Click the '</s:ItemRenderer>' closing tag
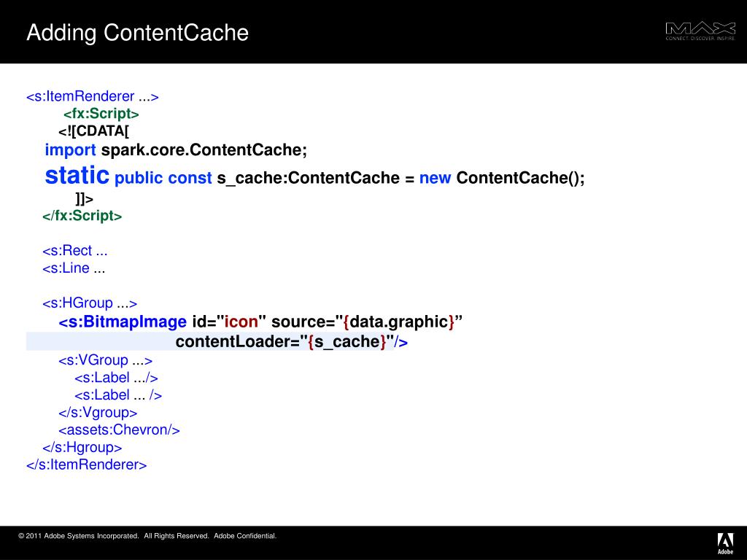The width and height of the screenshot is (747, 560). point(87,464)
